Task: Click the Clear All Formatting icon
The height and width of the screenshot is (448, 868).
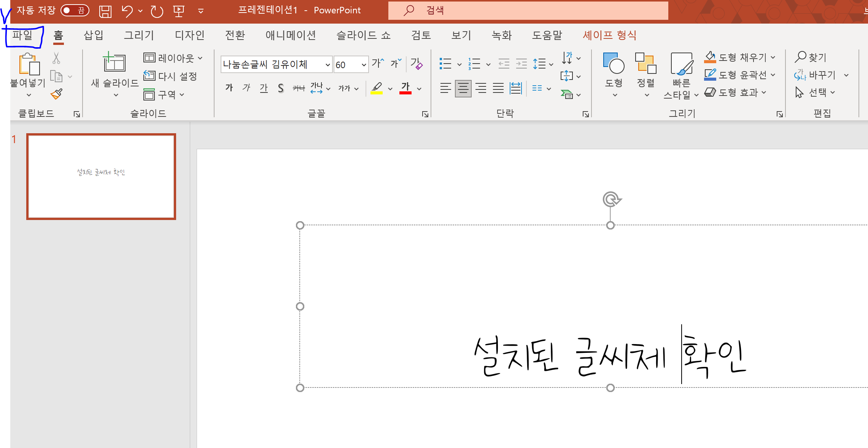Action: click(417, 64)
